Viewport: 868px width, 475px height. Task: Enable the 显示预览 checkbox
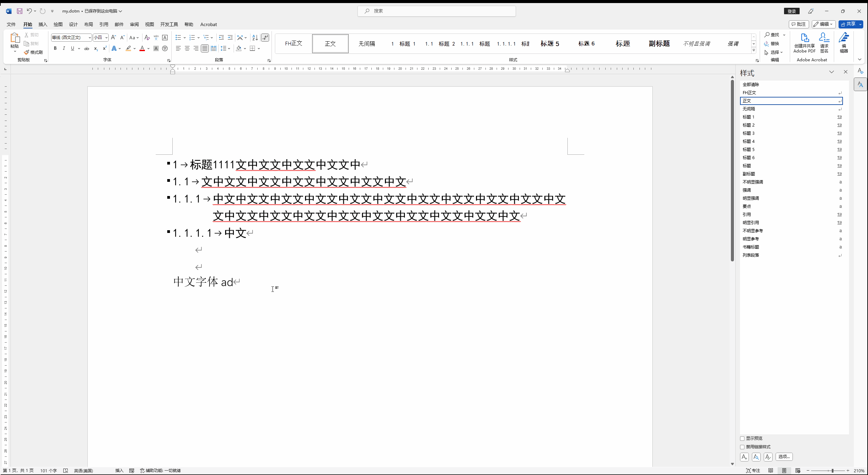point(742,438)
